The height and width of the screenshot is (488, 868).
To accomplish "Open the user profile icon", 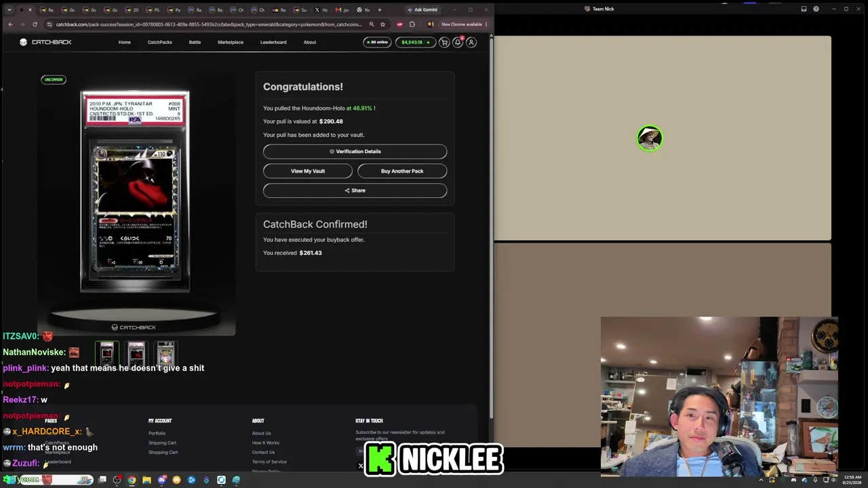I will (x=471, y=42).
